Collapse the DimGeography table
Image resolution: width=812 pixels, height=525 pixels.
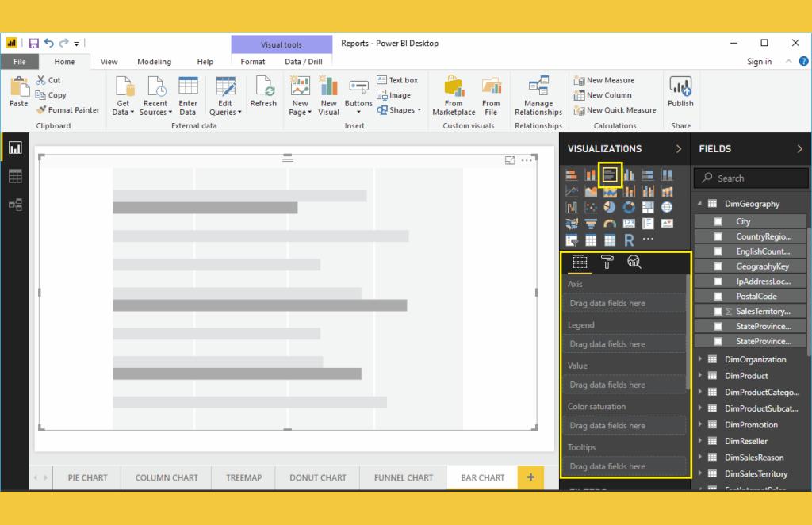pos(700,204)
